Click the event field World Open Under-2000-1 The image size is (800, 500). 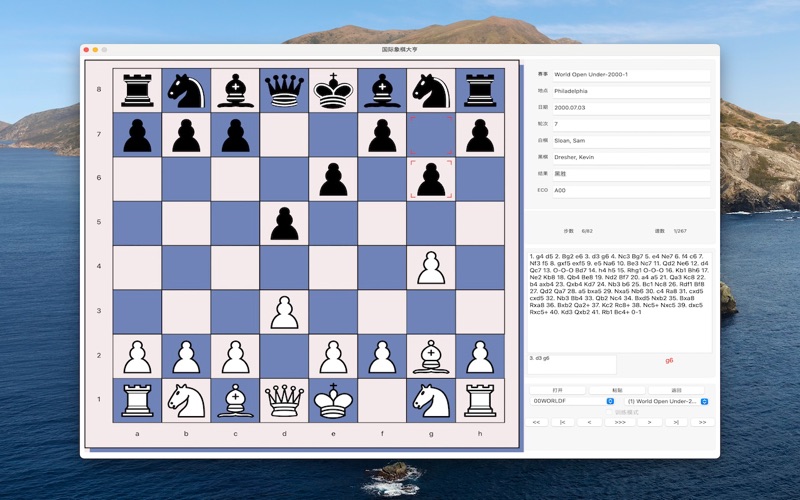pos(631,75)
